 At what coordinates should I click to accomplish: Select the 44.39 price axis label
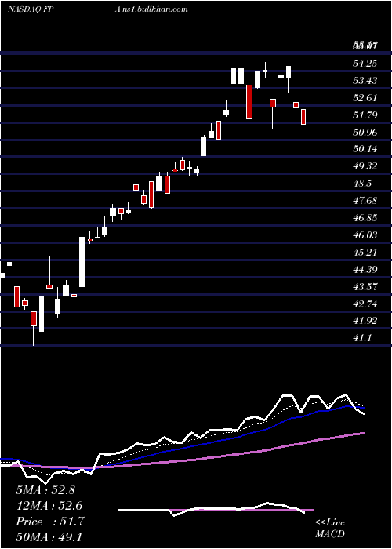[365, 269]
